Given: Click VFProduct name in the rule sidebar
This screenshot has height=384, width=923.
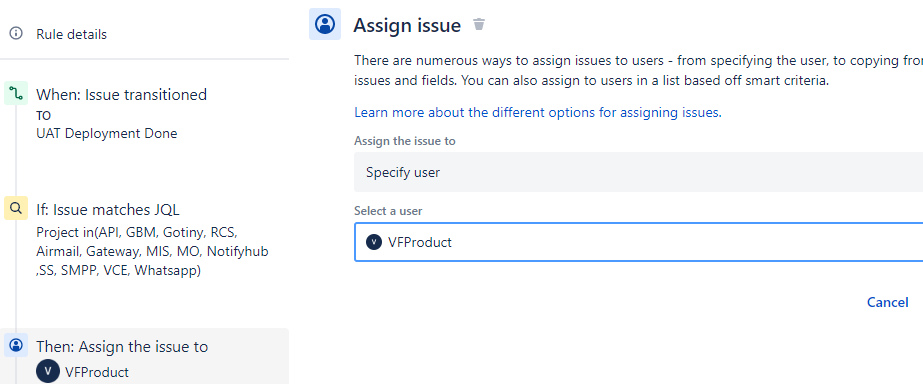Looking at the screenshot, I should click(x=97, y=372).
